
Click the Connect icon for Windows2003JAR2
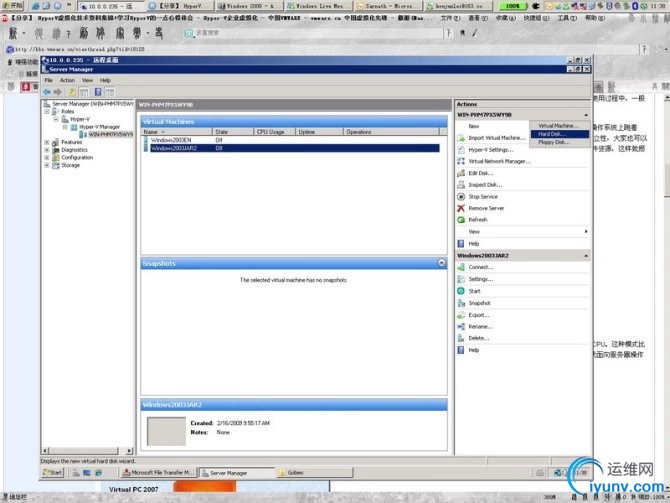click(x=461, y=267)
